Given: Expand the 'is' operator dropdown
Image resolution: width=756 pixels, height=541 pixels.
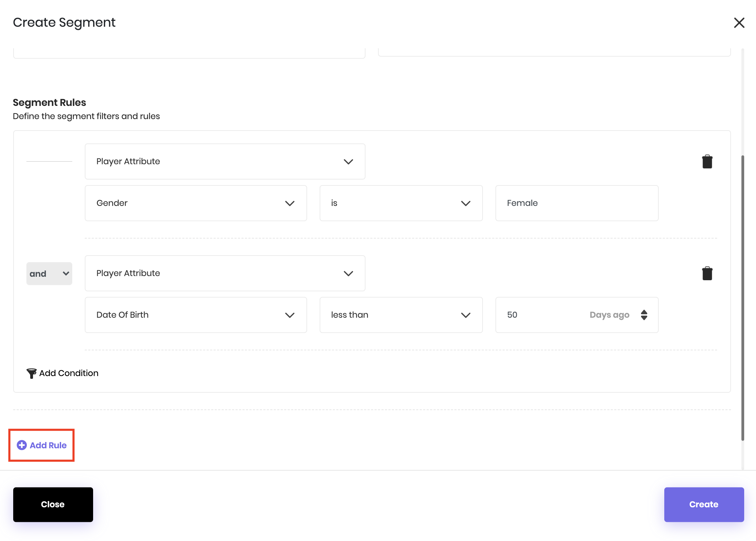Looking at the screenshot, I should (401, 203).
